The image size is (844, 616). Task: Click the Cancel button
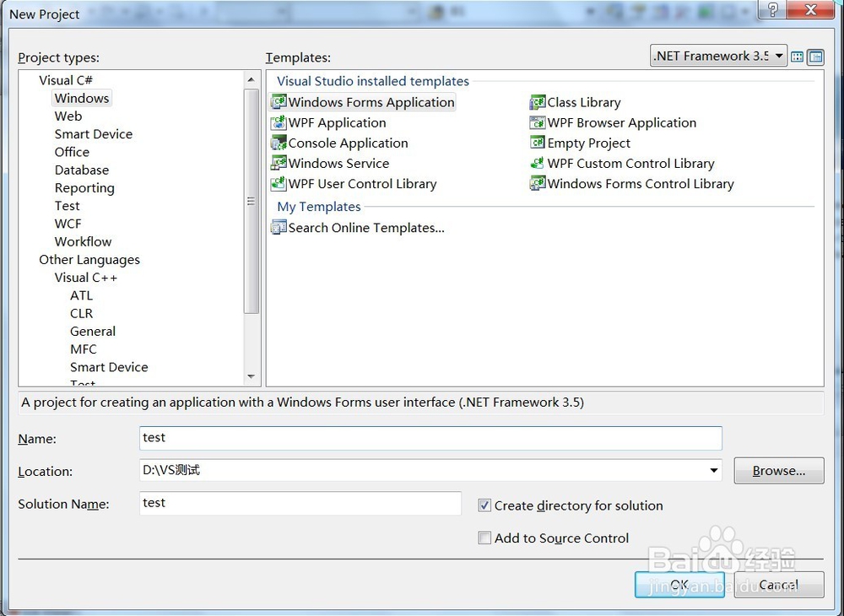[779, 584]
